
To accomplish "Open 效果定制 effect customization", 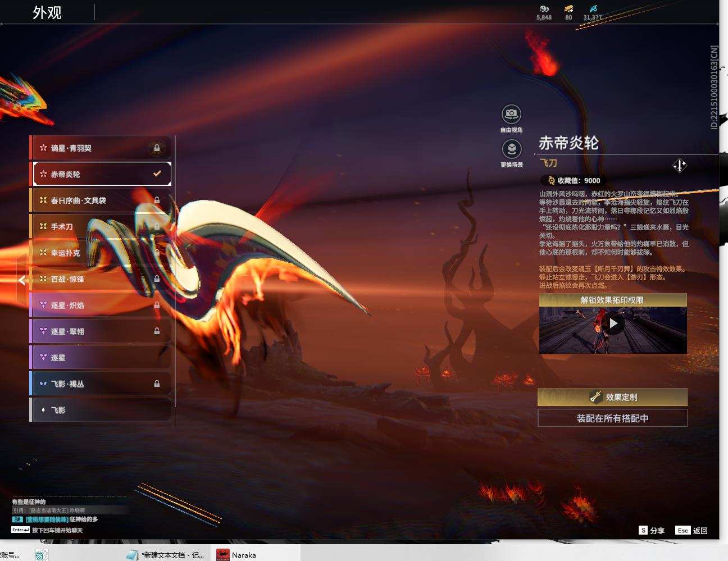I will click(x=613, y=397).
